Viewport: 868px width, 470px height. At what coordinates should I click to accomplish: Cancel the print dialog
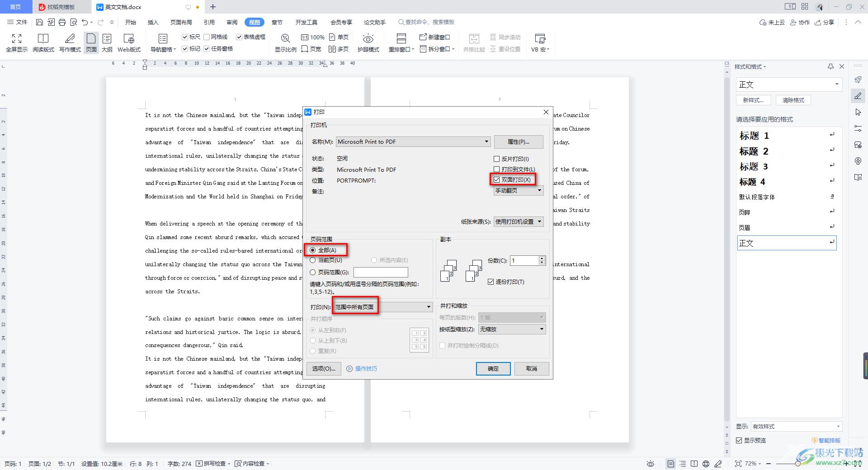pos(532,369)
